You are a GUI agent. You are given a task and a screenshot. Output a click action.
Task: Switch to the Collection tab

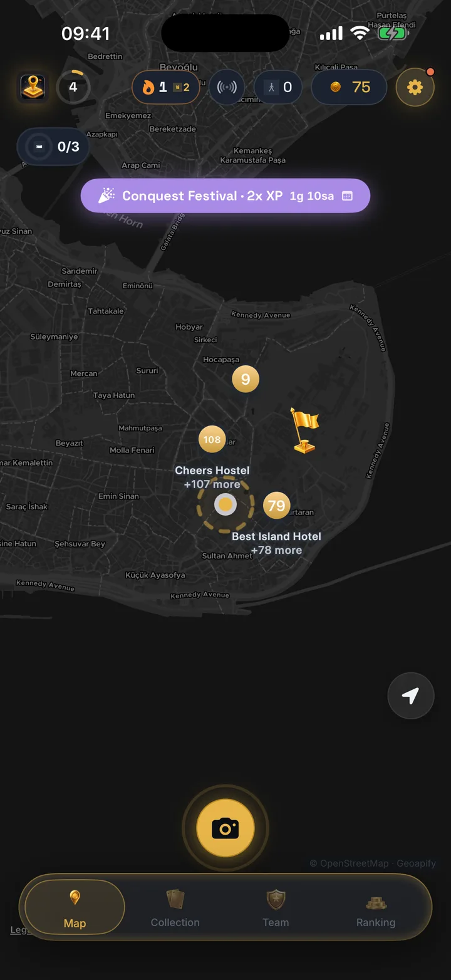point(175,907)
